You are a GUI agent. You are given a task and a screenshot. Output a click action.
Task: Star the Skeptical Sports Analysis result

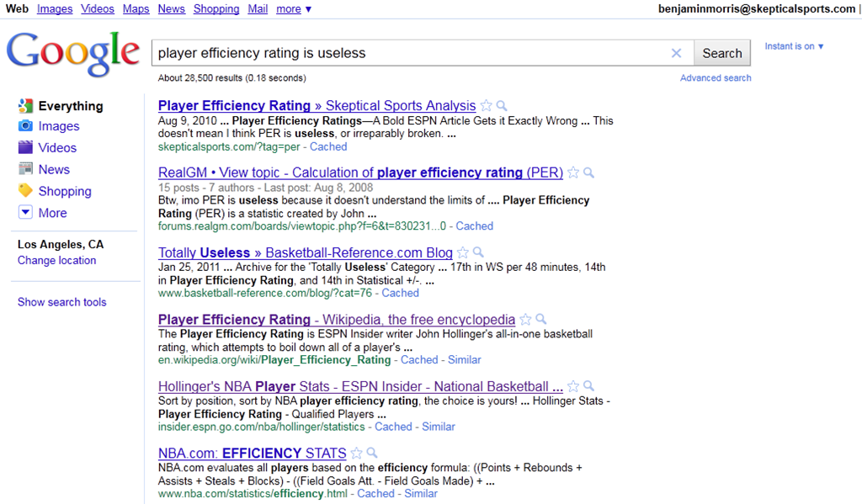click(x=486, y=105)
